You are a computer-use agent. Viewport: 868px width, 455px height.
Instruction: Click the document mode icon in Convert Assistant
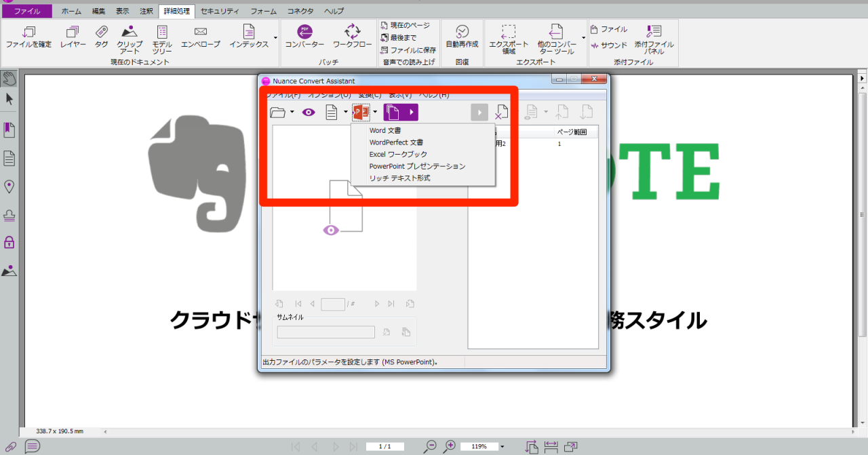click(332, 112)
